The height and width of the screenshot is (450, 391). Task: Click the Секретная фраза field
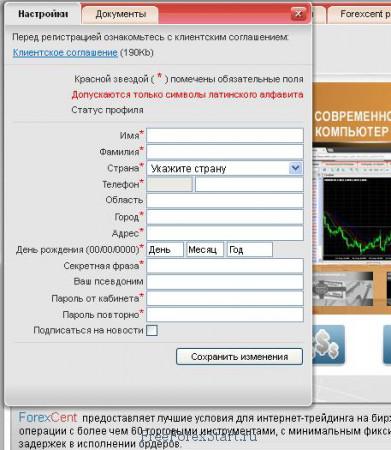[225, 266]
